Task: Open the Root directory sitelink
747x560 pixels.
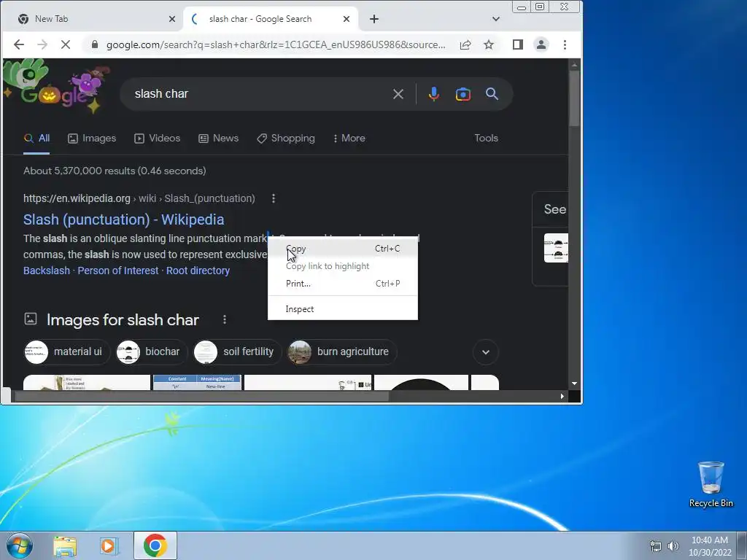Action: [198, 271]
